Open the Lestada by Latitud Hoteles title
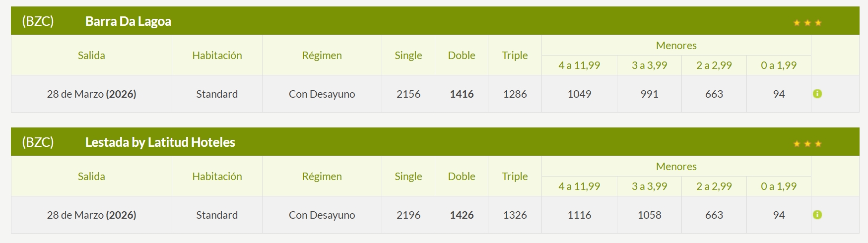 [160, 142]
